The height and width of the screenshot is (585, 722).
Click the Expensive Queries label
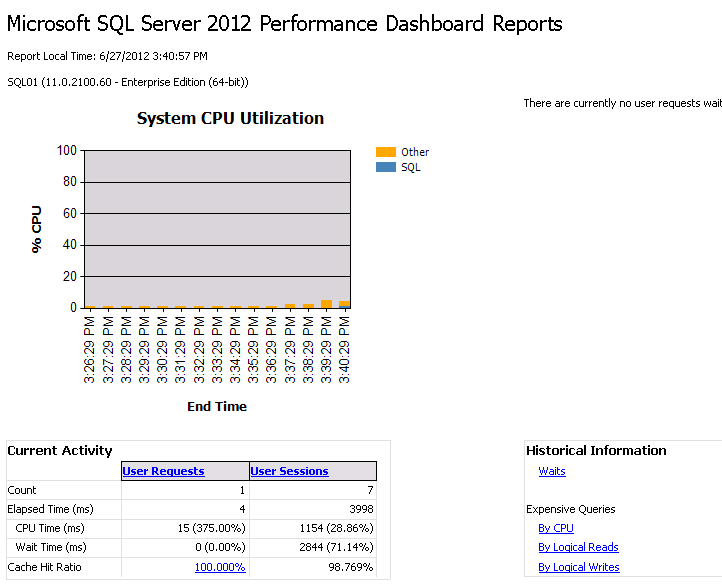pos(571,509)
